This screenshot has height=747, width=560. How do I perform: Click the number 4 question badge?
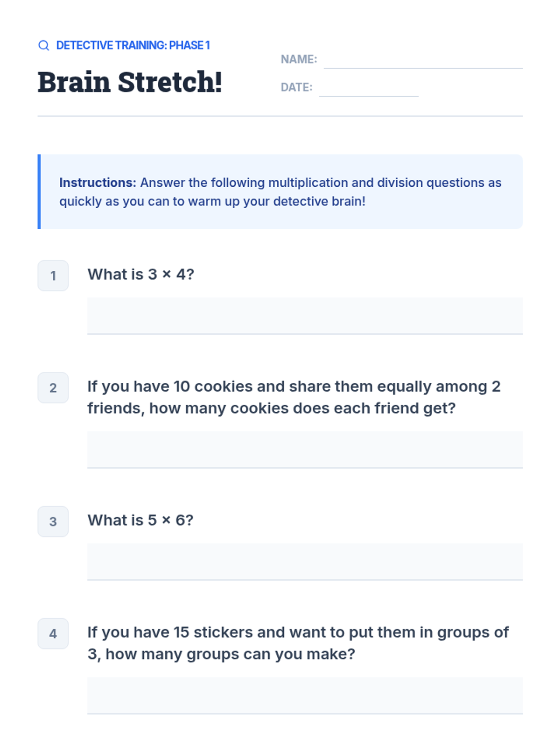point(53,634)
